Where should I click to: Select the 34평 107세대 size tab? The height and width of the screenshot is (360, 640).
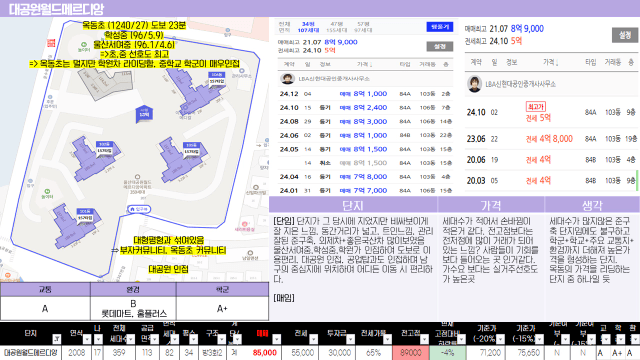tap(308, 27)
